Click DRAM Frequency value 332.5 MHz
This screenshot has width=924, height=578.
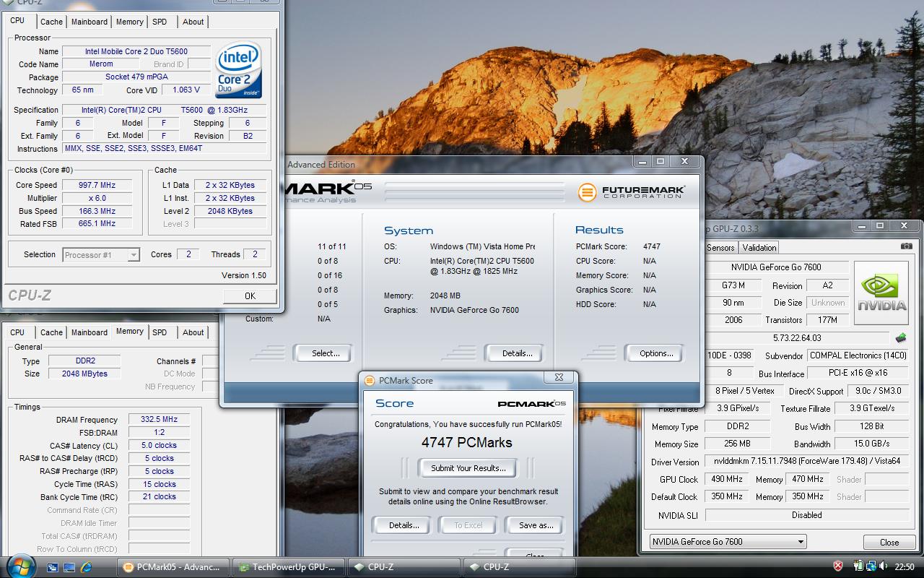[x=160, y=419]
